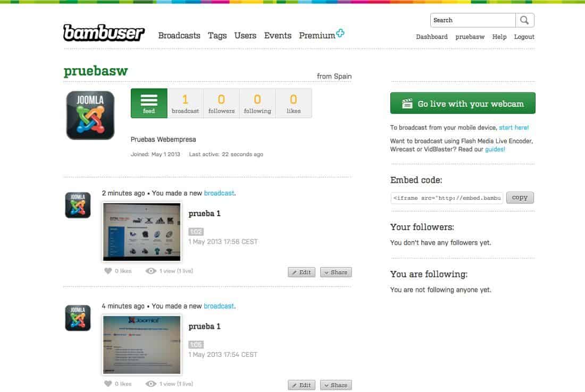Open the large Joomla profile avatar
The width and height of the screenshot is (585, 392).
tap(90, 115)
